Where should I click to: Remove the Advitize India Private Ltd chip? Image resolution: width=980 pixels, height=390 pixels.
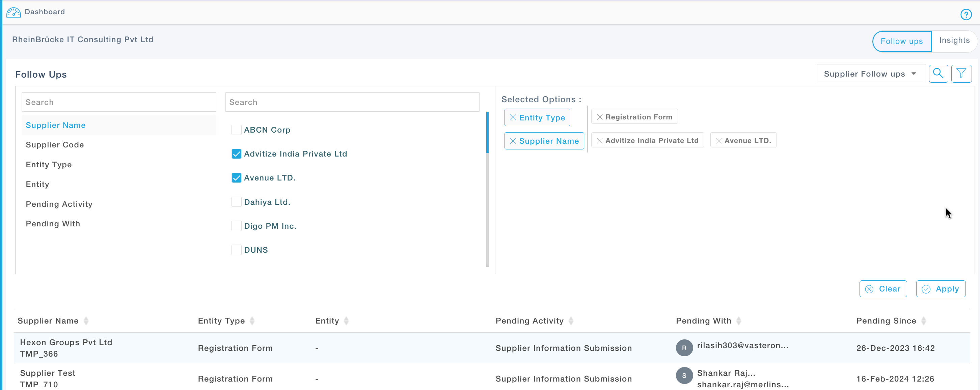coord(600,141)
